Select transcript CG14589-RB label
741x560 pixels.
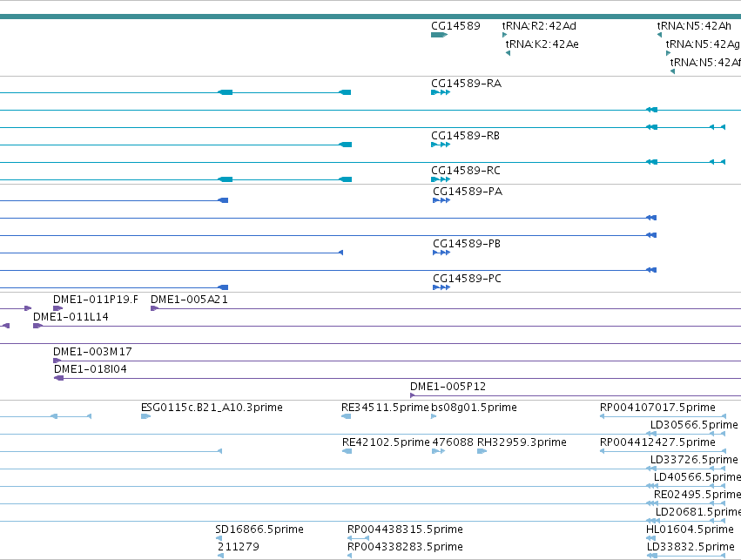coord(466,136)
